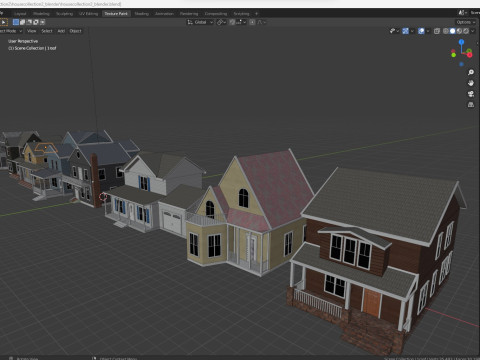Choose the Invert selection mode icon
The image size is (480, 360).
pos(36,22)
